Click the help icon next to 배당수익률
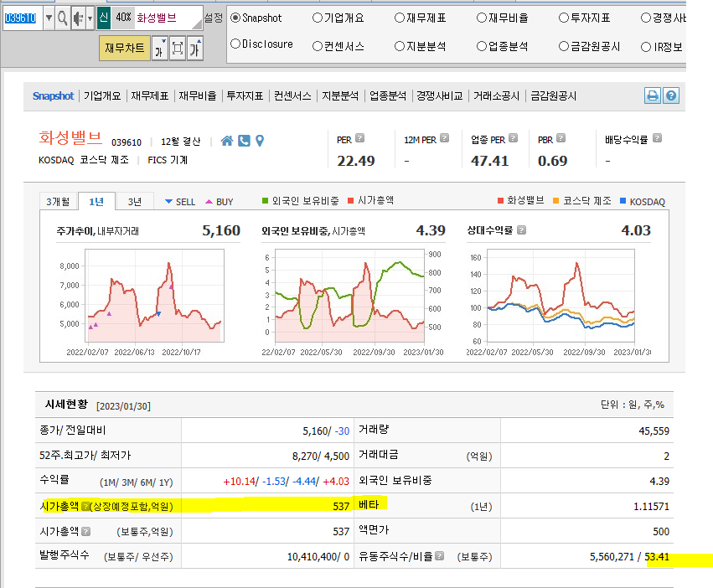The image size is (713, 588). 657,138
